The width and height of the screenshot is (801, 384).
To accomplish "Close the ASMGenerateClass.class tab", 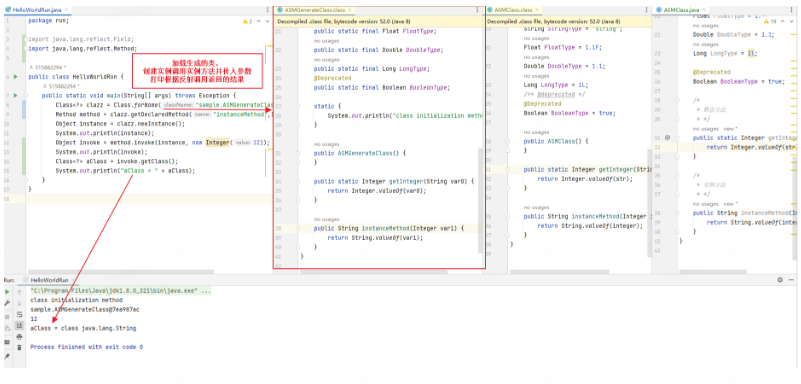I will 349,10.
